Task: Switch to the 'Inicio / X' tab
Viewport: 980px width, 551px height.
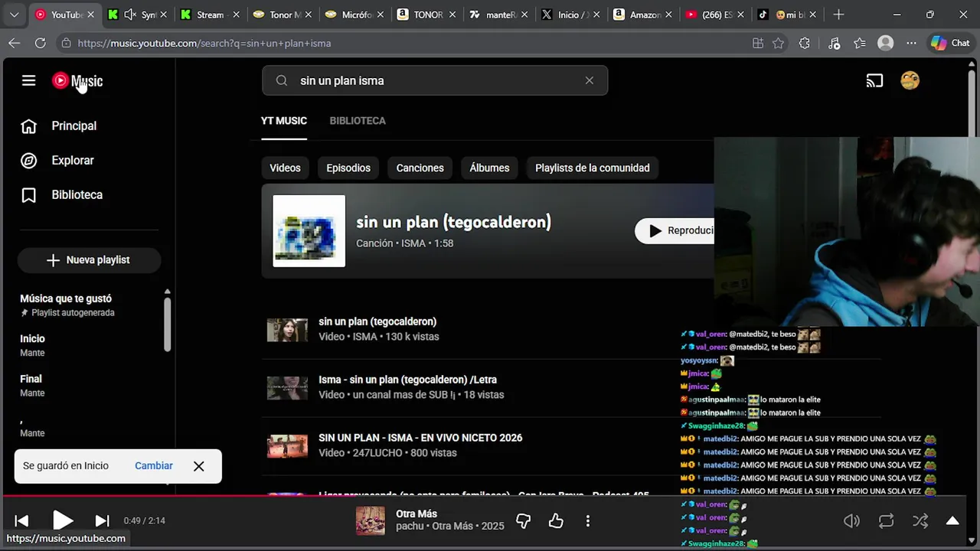Action: (x=571, y=15)
